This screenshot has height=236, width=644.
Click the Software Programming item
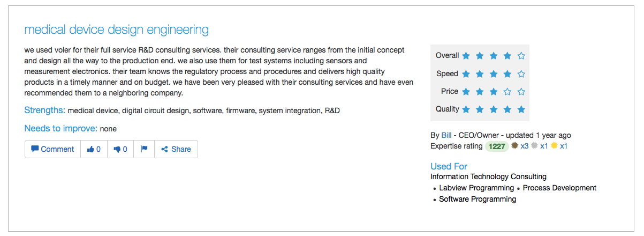(478, 199)
